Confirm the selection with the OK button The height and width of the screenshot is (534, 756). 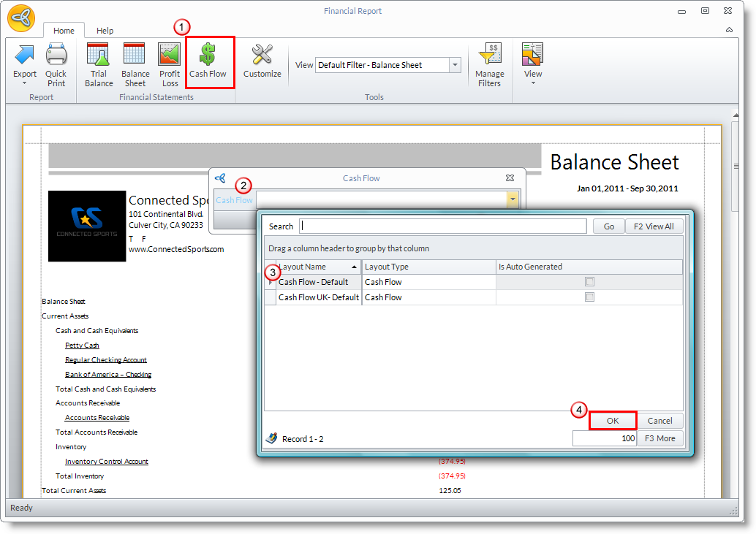[612, 420]
